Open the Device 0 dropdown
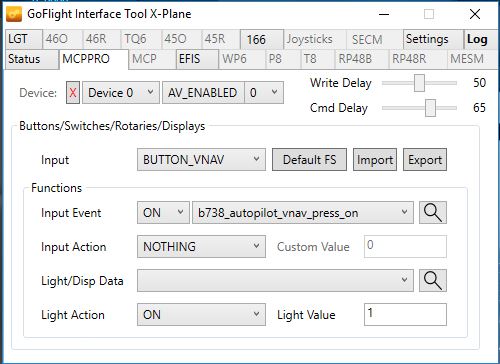This screenshot has width=500, height=364. (x=121, y=93)
